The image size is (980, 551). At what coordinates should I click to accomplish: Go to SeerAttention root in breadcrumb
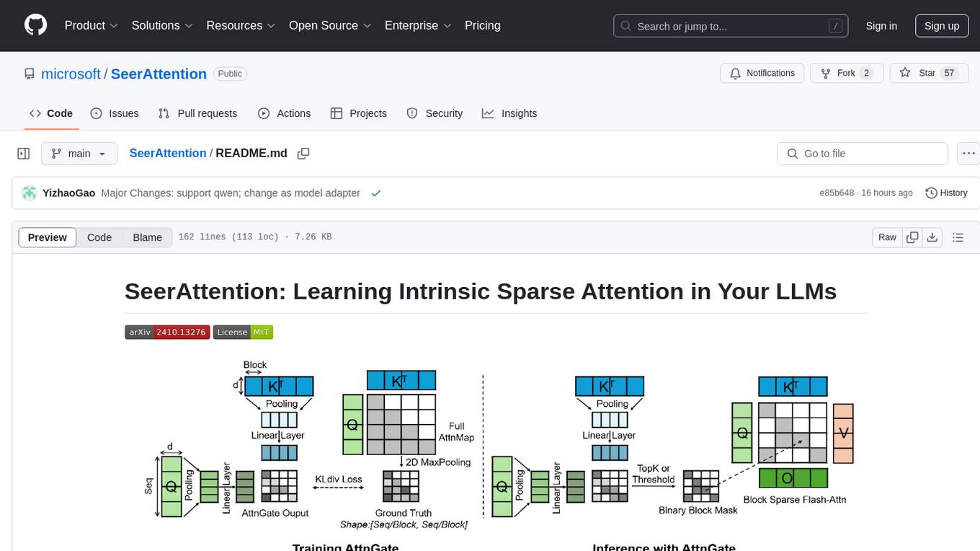click(167, 153)
